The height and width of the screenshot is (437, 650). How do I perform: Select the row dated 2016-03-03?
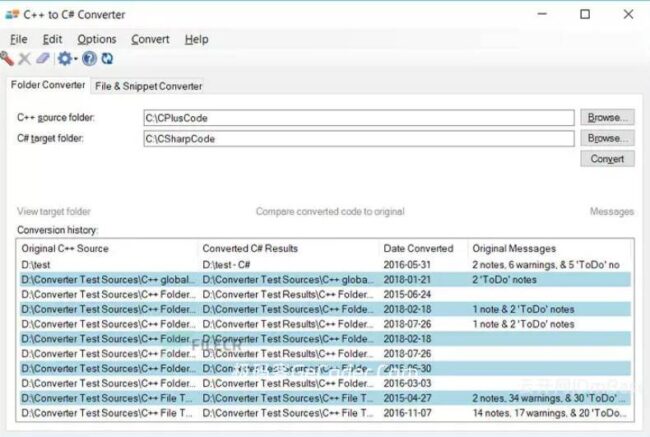[x=325, y=383]
